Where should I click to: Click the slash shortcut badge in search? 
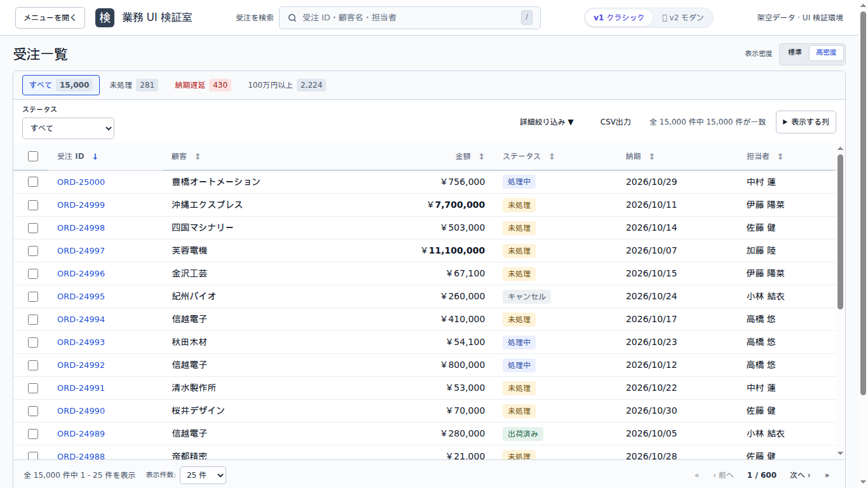click(x=526, y=18)
